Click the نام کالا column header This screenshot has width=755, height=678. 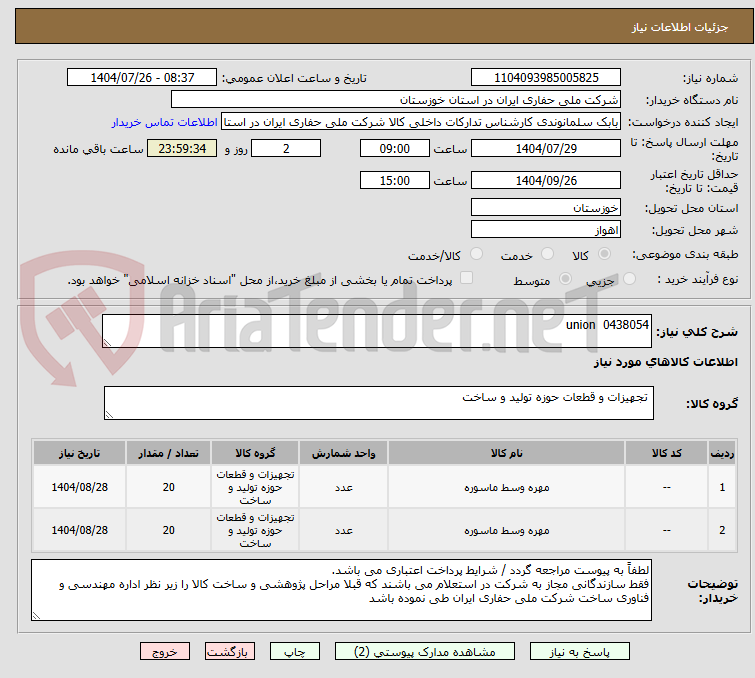pyautogui.click(x=507, y=453)
